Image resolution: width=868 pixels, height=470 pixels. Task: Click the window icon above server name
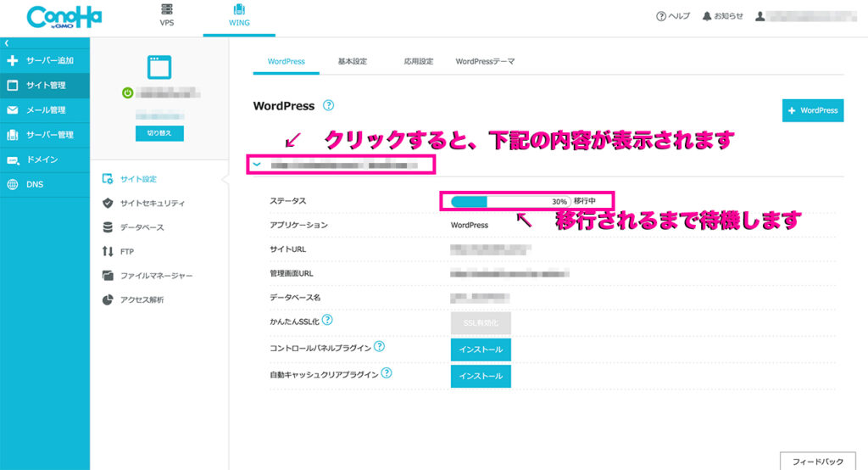pos(159,67)
